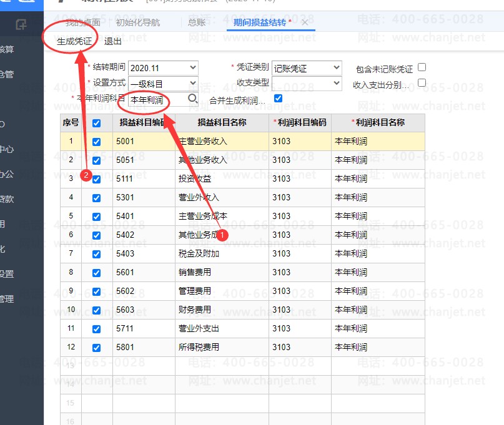This screenshot has height=425, width=504.
Task: Click 利润科目编码 column header
Action: click(300, 122)
